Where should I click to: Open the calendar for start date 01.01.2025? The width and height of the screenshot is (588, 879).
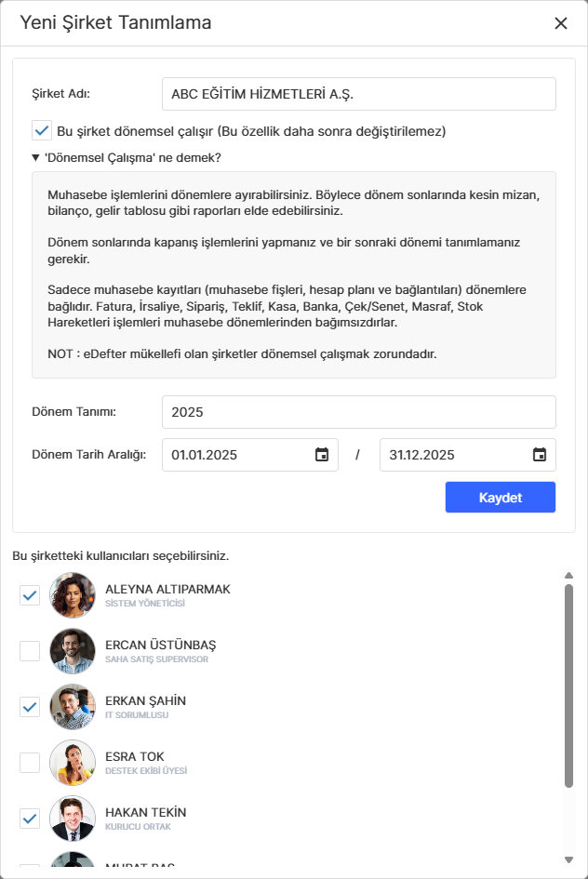point(320,455)
